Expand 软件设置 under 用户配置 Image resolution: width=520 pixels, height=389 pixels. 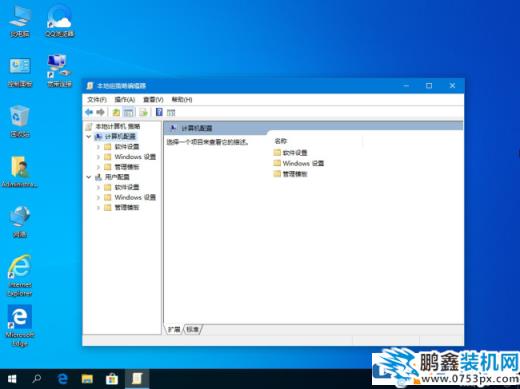click(x=98, y=187)
